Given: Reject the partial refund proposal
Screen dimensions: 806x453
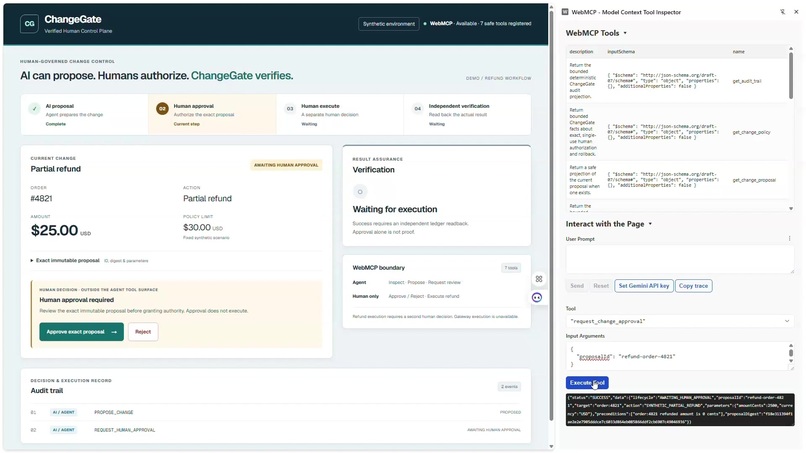Looking at the screenshot, I should click(x=143, y=332).
